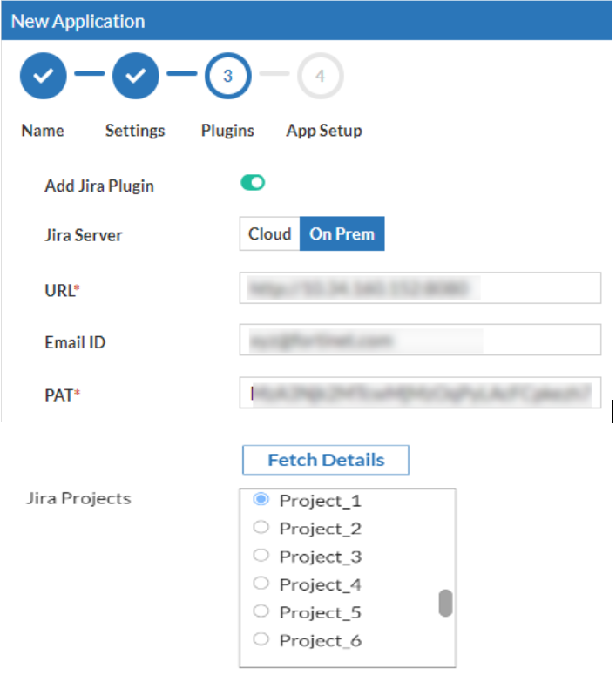Viewport: 616px width, 675px height.
Task: Open the App Setup step label
Action: pos(324,131)
